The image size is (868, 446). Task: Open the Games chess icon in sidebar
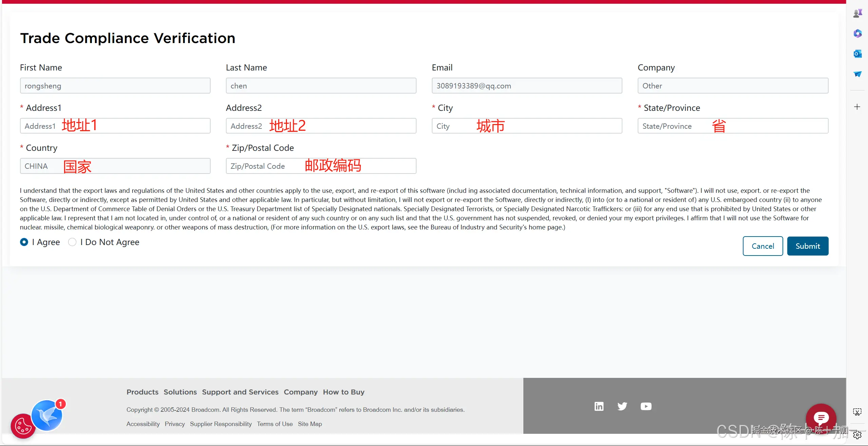[x=857, y=13]
